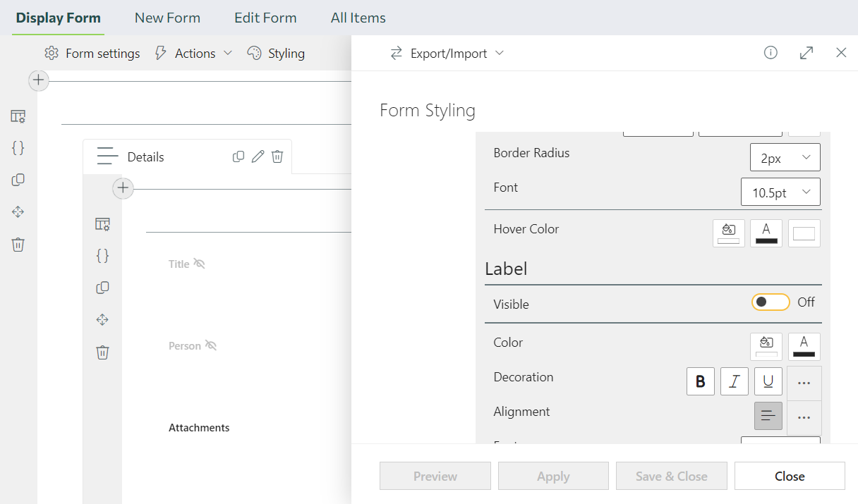Viewport: 858px width, 504px height.
Task: Delete the Details tab
Action: (277, 156)
